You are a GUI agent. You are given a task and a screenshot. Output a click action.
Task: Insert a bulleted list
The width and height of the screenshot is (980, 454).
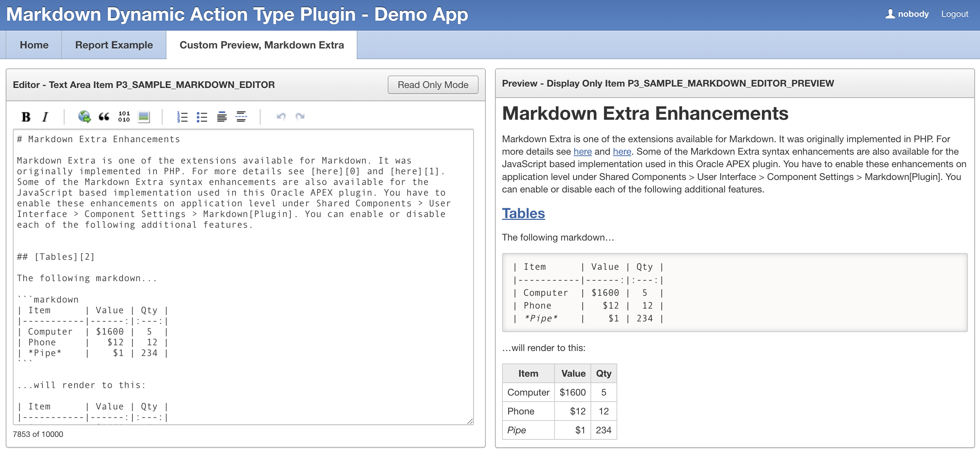click(202, 117)
